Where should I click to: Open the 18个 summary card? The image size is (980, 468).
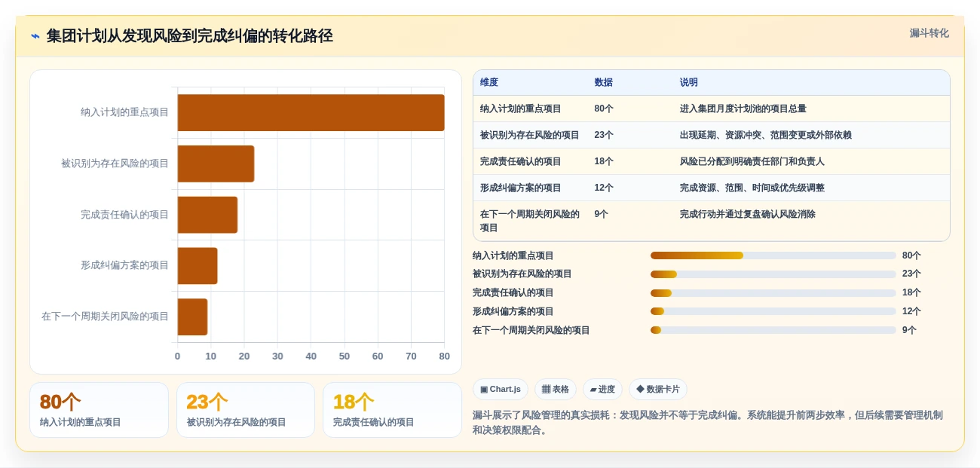click(392, 410)
